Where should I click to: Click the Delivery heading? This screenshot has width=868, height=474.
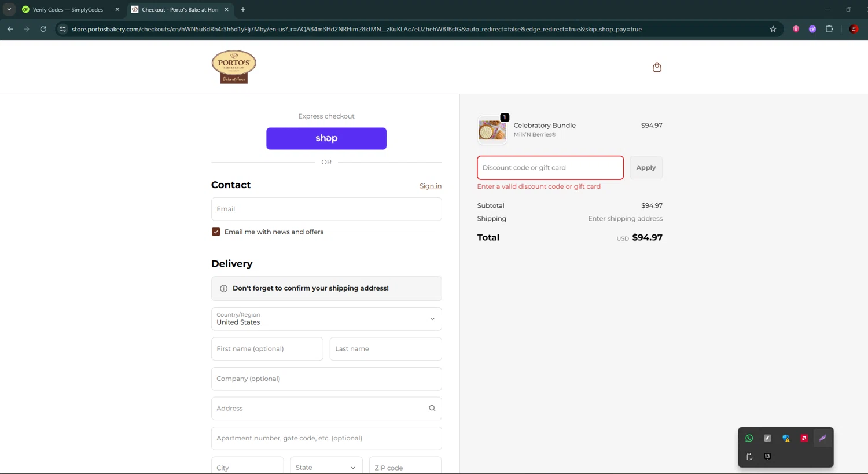231,264
